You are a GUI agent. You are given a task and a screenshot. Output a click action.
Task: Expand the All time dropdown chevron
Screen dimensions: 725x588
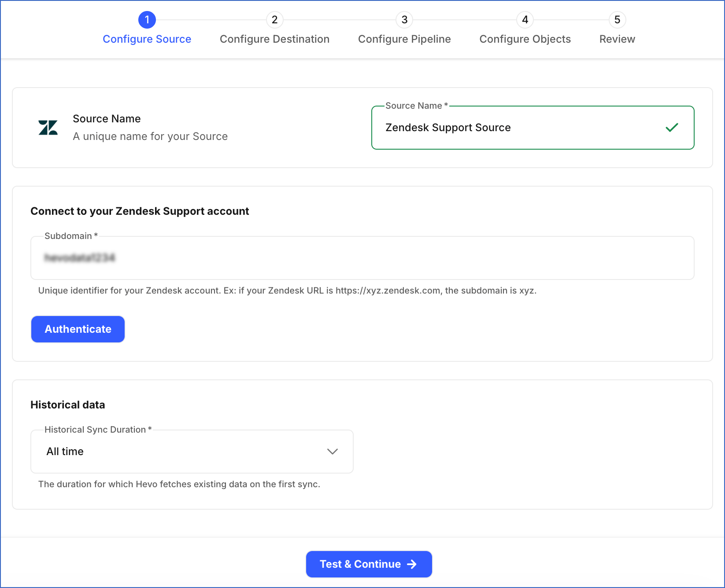click(x=333, y=452)
